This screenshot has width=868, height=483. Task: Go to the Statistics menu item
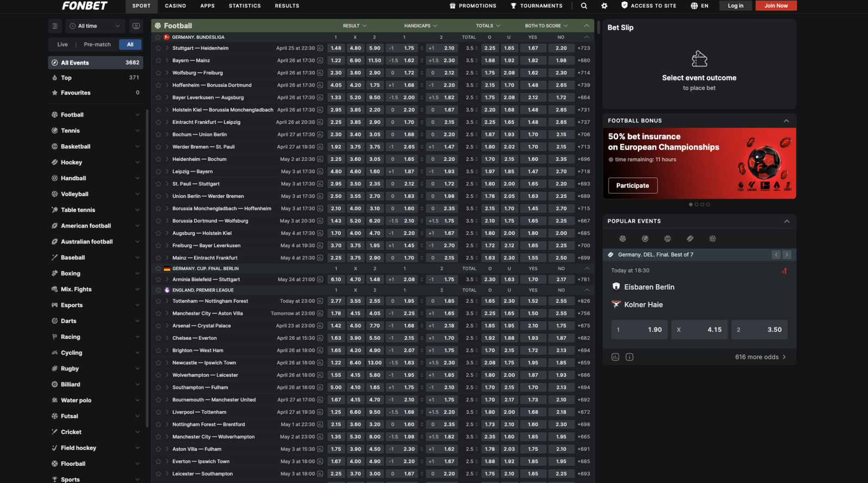click(x=245, y=6)
